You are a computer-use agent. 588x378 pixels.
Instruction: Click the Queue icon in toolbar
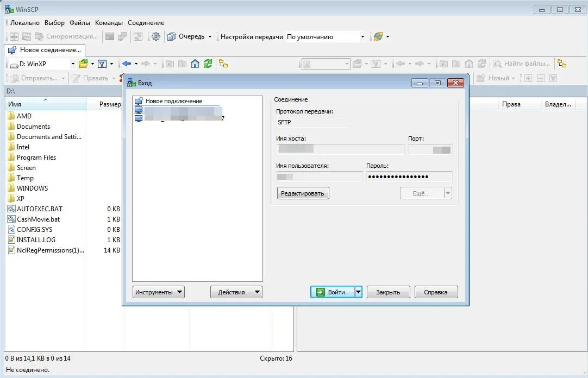pyautogui.click(x=171, y=36)
